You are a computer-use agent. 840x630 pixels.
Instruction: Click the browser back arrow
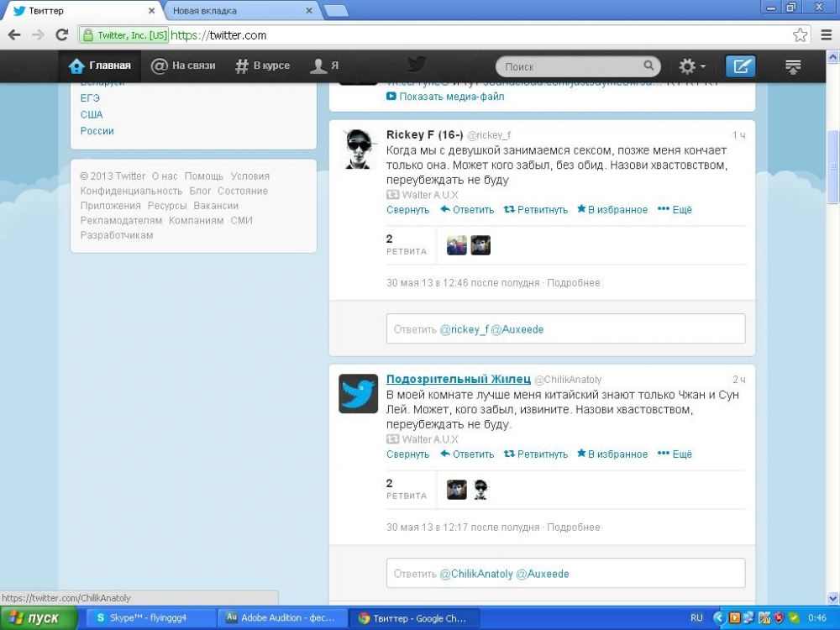click(x=14, y=35)
